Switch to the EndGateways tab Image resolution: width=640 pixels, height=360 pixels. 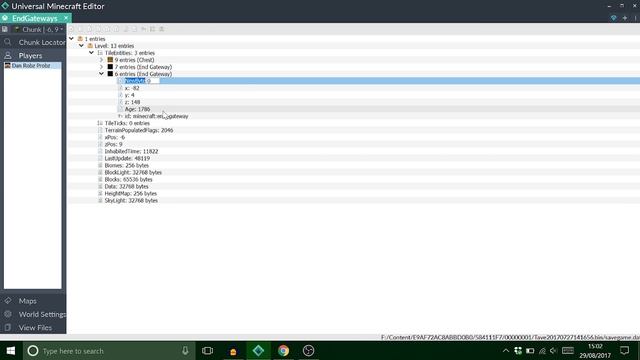(x=34, y=18)
